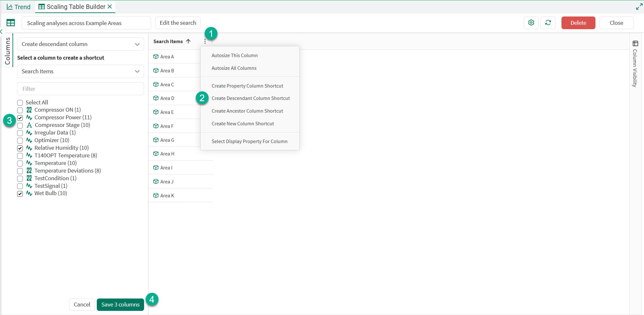The image size is (644, 315).
Task: Enable the Temperature Deviations checkbox
Action: click(x=20, y=171)
